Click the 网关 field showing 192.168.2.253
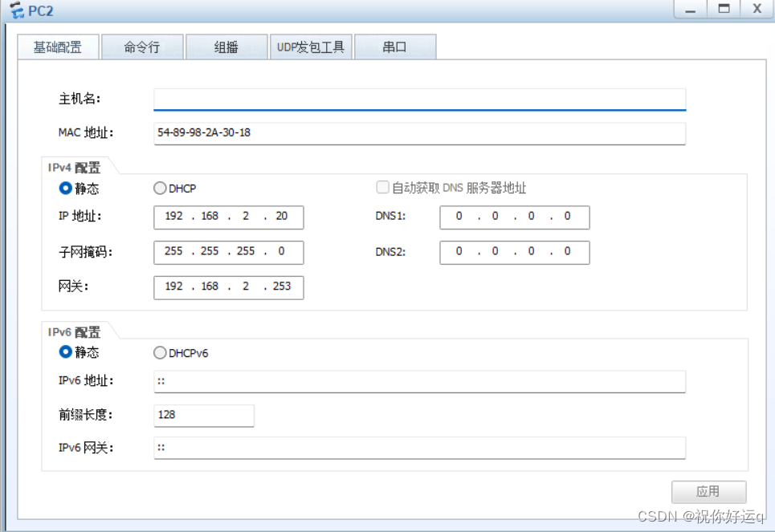775x532 pixels. [228, 286]
